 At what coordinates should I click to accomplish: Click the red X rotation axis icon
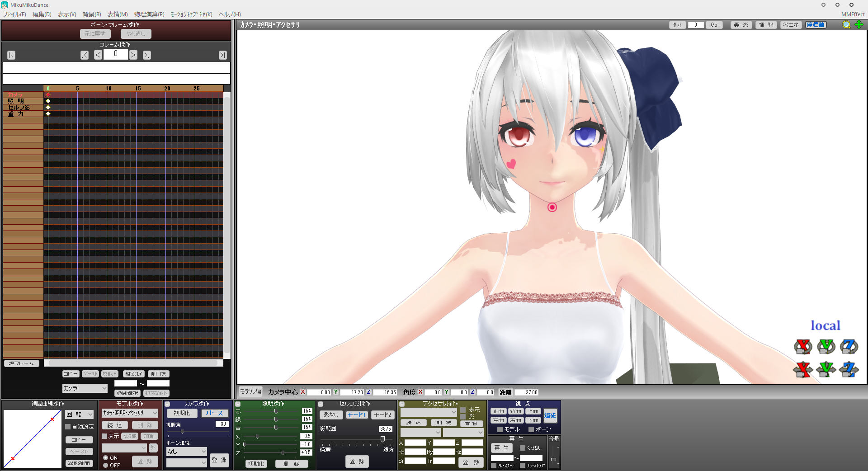pyautogui.click(x=803, y=347)
